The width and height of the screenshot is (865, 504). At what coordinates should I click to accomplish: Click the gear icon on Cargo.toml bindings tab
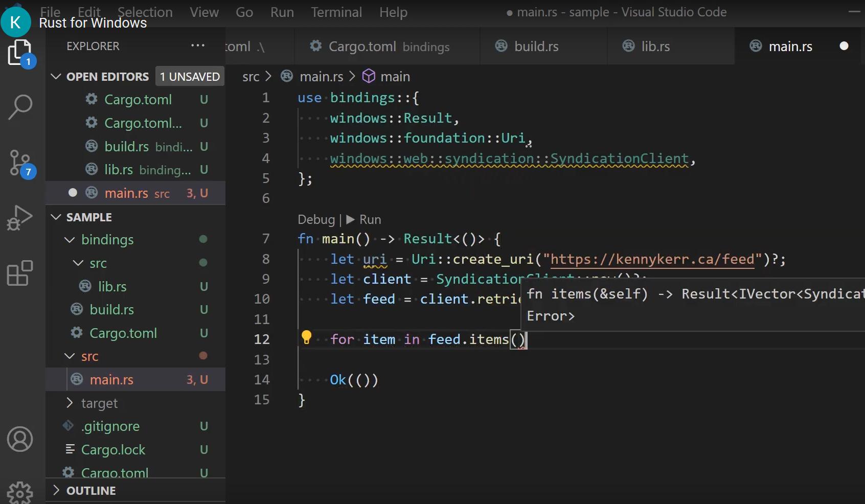316,46
